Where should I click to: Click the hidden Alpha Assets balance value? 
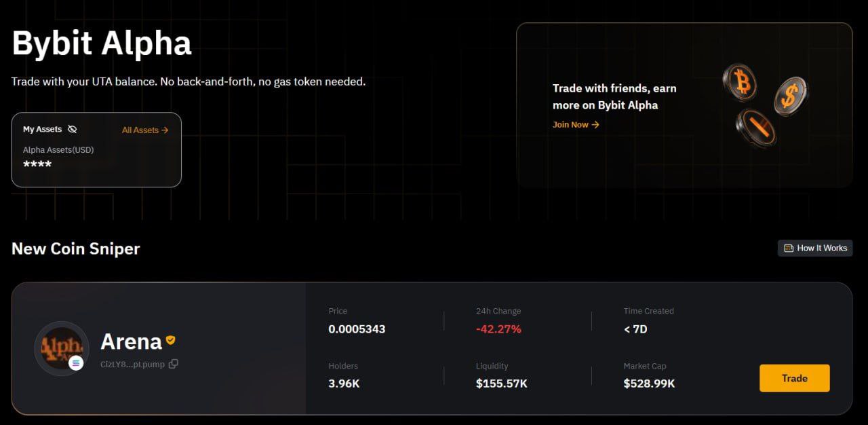coord(37,164)
